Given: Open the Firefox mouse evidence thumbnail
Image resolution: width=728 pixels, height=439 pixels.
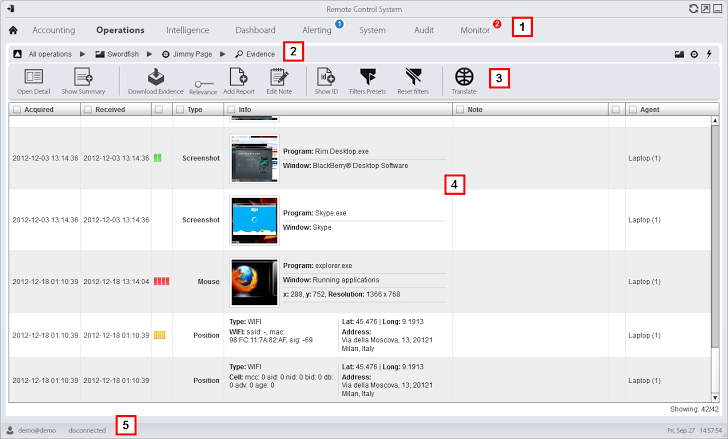Looking at the screenshot, I should coord(254,281).
